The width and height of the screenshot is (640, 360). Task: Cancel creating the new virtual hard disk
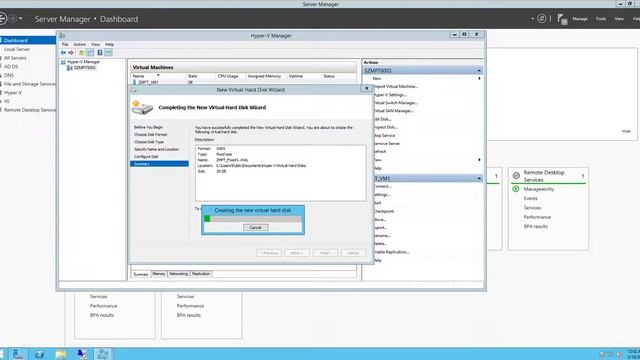[x=256, y=228]
